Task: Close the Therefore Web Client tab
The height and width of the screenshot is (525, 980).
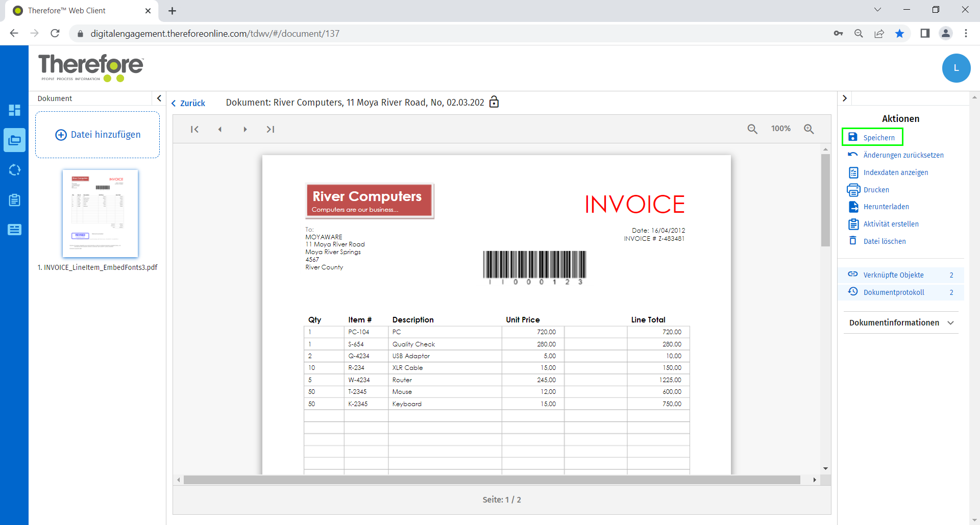Action: pos(148,11)
